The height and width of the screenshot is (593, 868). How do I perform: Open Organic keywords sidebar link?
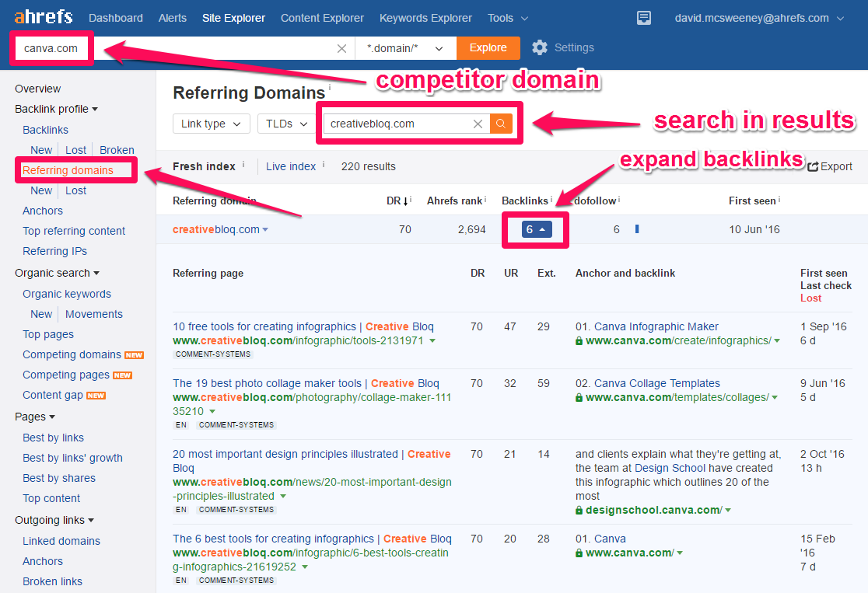[x=66, y=294]
